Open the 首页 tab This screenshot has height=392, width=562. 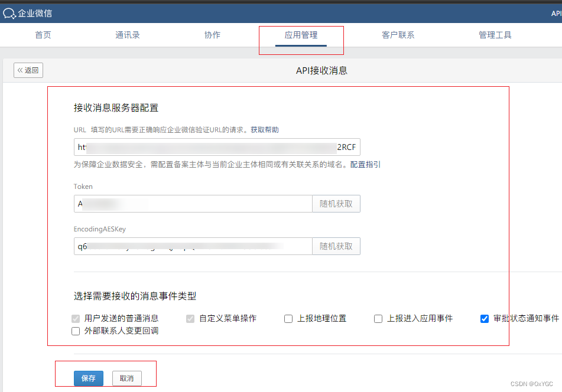coord(43,35)
